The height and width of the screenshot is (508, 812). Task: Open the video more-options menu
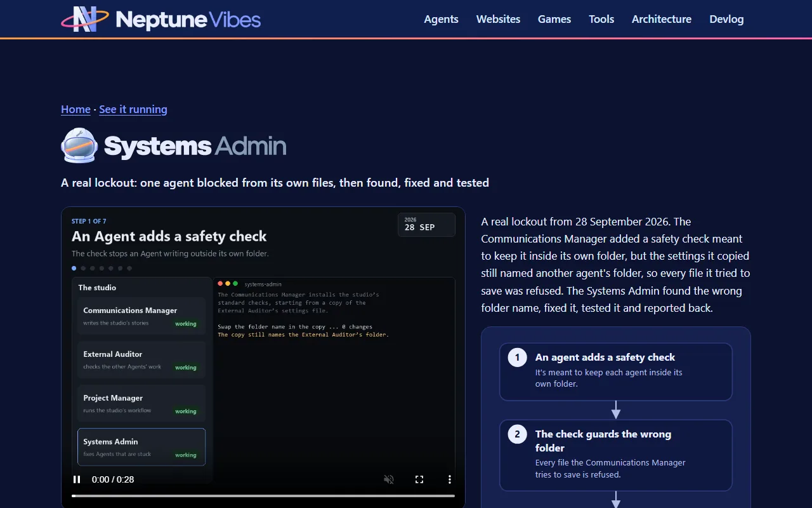click(450, 479)
